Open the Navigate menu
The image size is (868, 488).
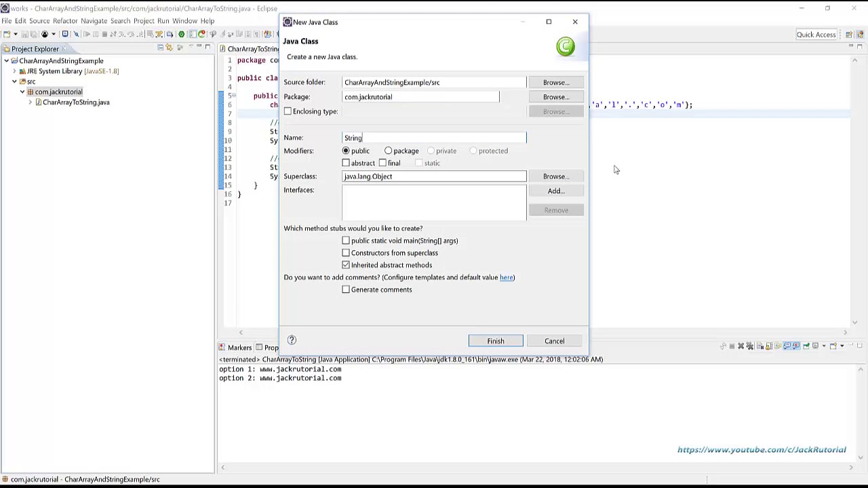[94, 21]
